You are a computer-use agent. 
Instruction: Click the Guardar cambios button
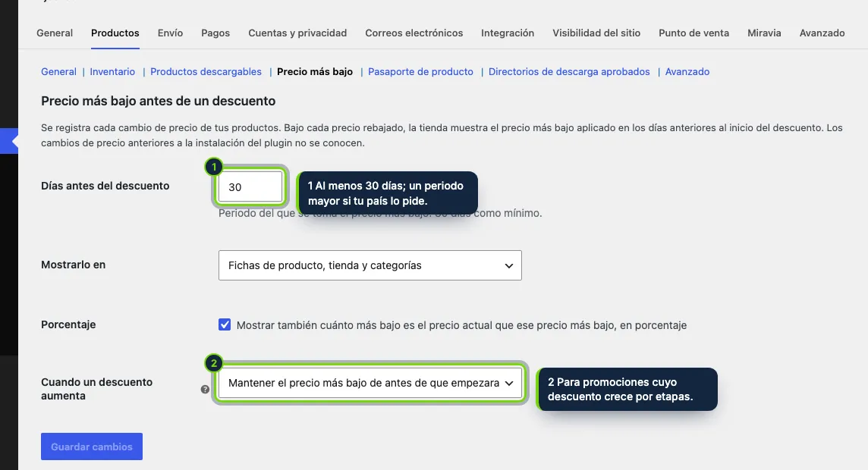pos(92,446)
